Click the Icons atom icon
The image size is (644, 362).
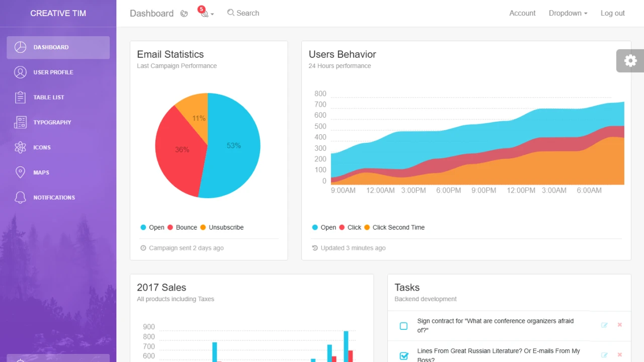point(20,147)
